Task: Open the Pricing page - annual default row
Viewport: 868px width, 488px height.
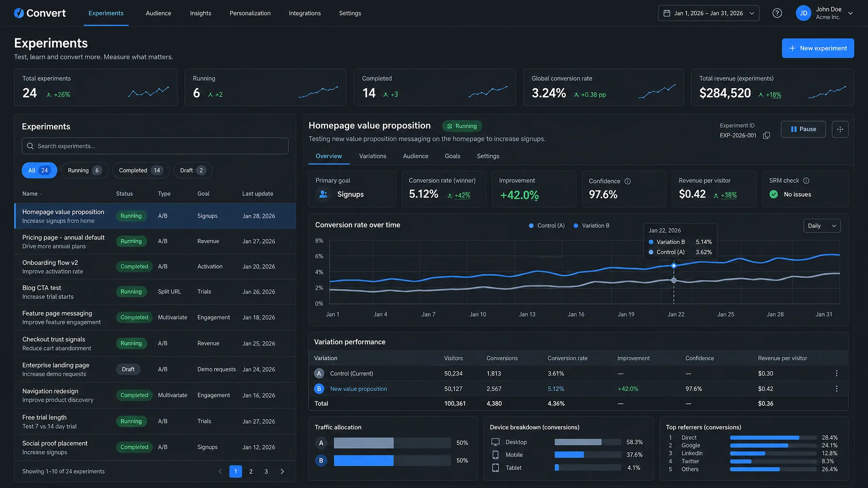Action: 155,242
